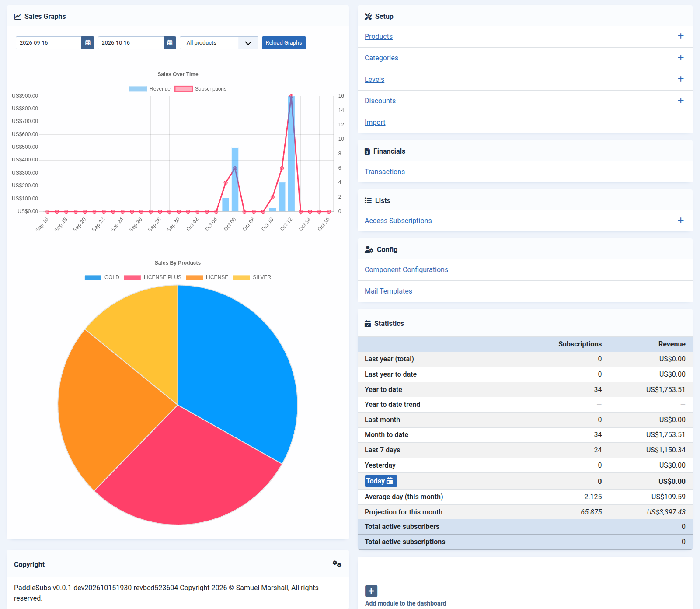Toggle LICENSE slice in pie legend
Viewport: 700px width, 609px height.
[x=207, y=277]
